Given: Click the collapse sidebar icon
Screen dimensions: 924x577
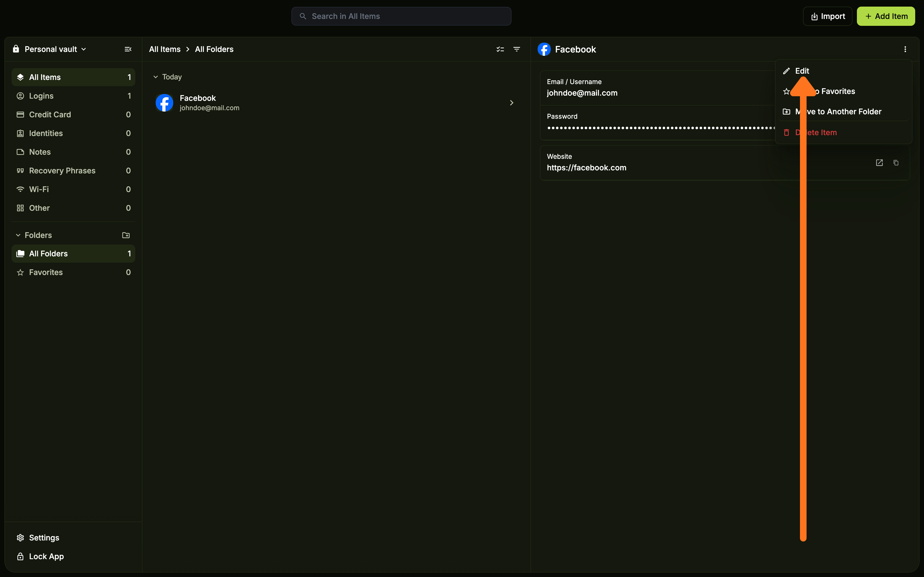Looking at the screenshot, I should pyautogui.click(x=128, y=49).
